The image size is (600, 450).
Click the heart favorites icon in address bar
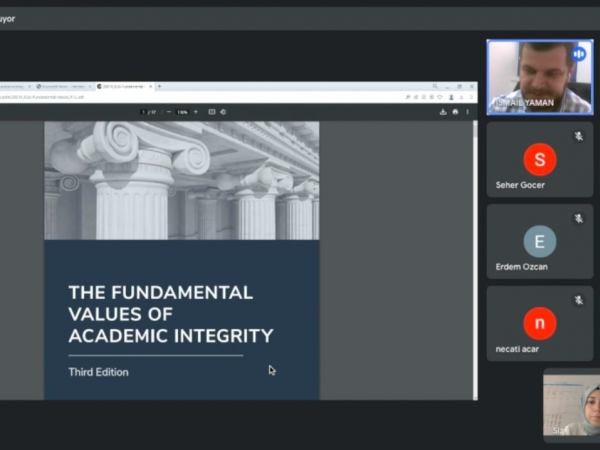coord(440,98)
